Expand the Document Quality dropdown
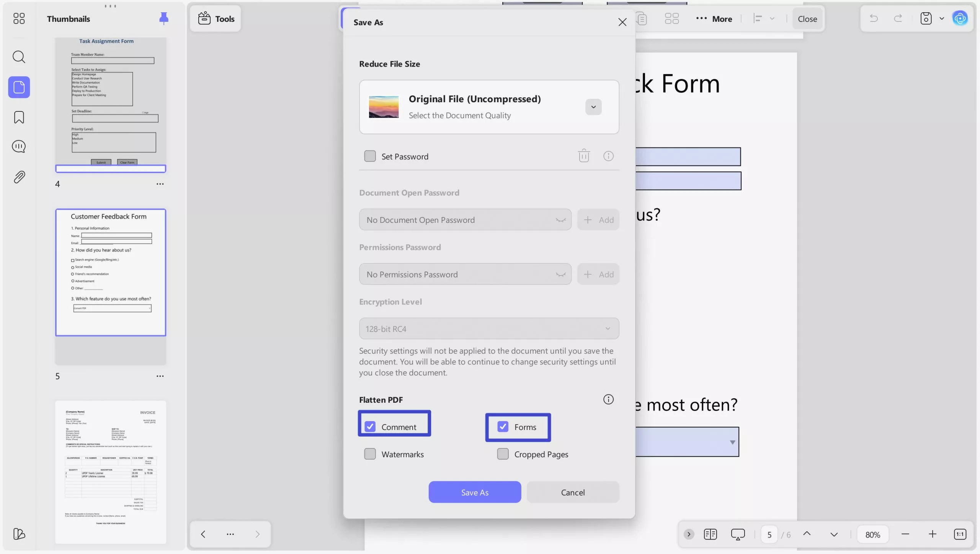Screen dimensions: 980x554 click(592, 107)
